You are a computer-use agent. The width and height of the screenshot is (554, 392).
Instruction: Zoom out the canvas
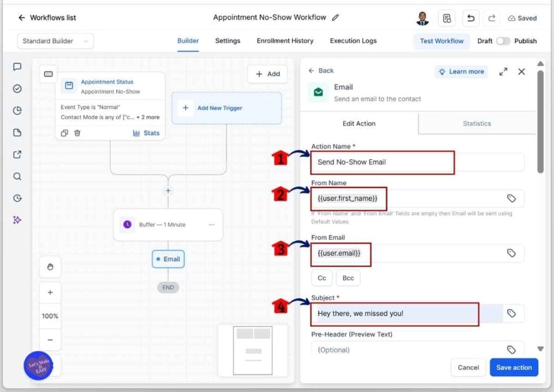[50, 340]
